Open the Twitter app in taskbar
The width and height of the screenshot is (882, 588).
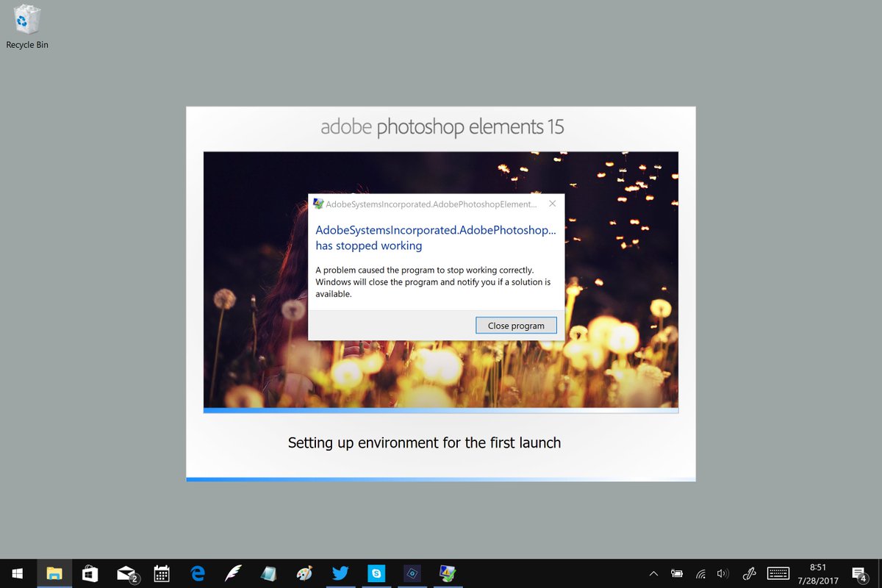[x=340, y=573]
